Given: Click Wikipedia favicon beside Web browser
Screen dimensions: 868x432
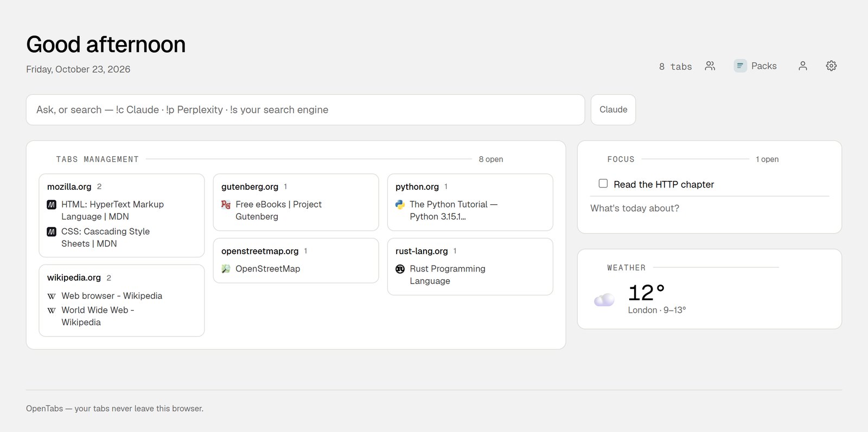Looking at the screenshot, I should 52,296.
